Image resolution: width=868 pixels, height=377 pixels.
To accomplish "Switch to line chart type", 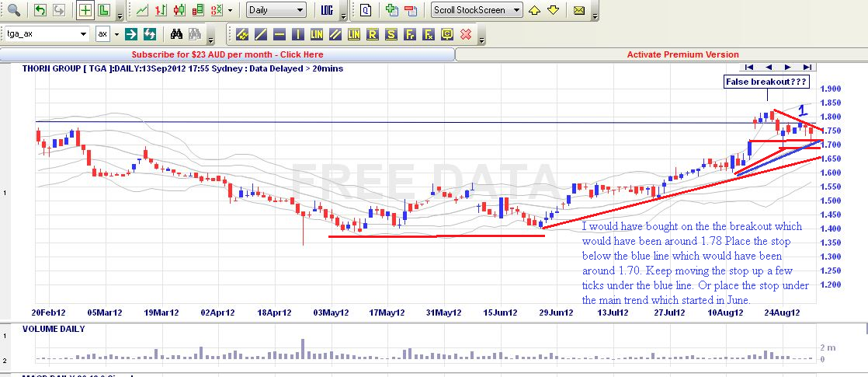I will pos(142,10).
